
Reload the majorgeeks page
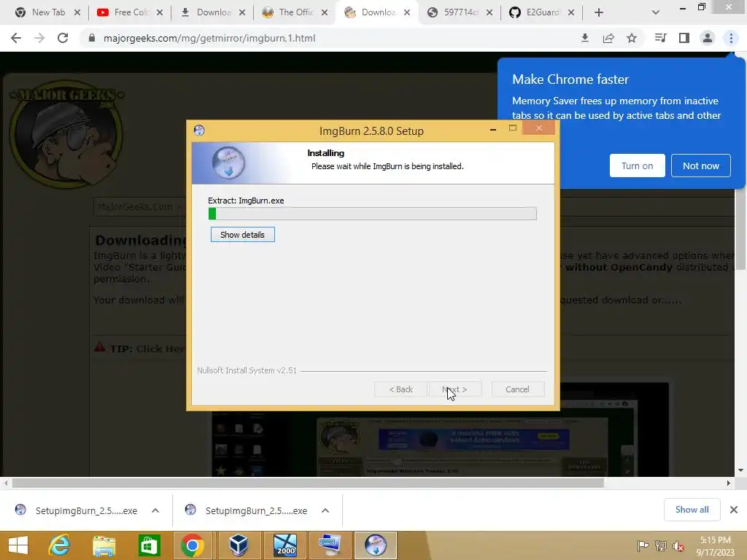point(63,38)
